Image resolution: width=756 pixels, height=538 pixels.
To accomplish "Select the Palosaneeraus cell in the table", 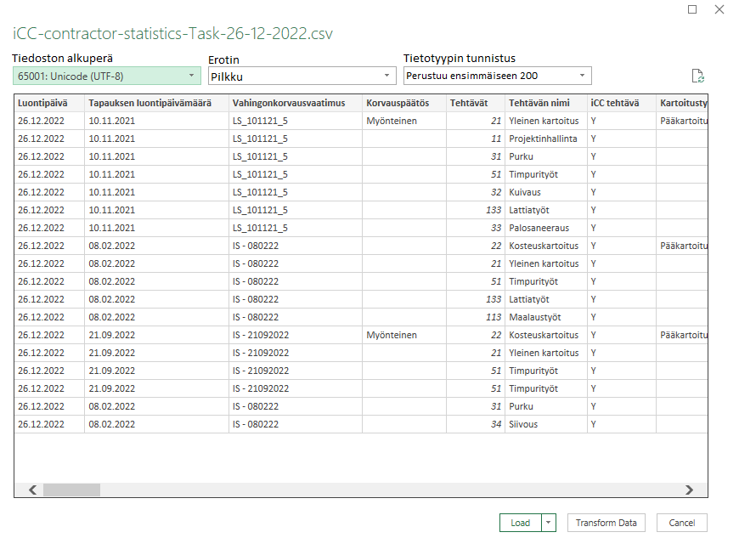I will click(539, 228).
